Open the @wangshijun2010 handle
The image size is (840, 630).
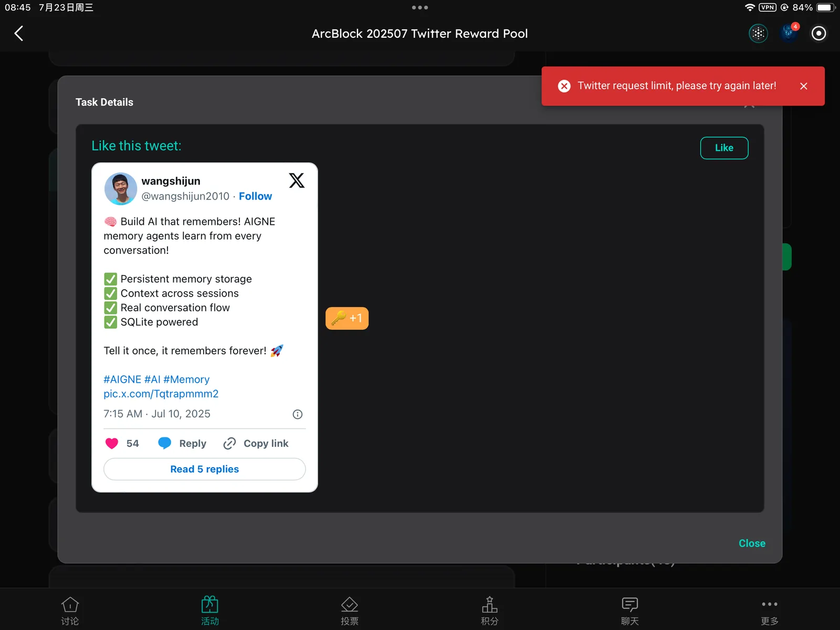tap(185, 196)
